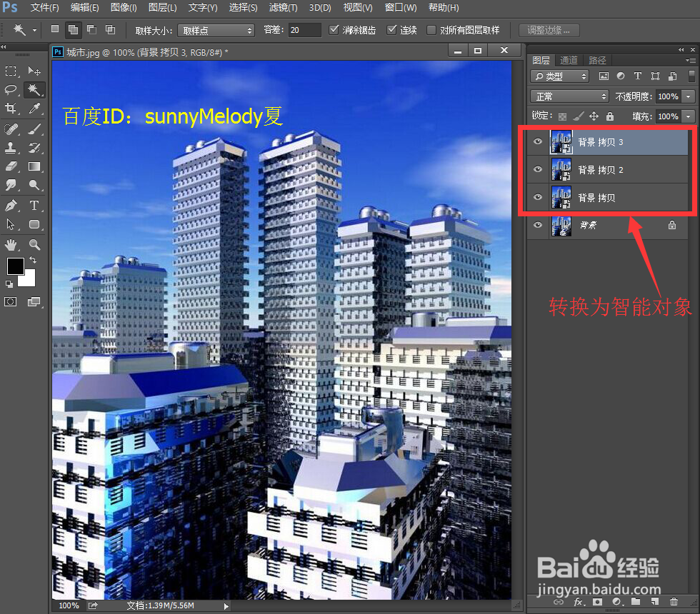Click the 调整边缘 button
This screenshot has width=700, height=614.
[549, 29]
